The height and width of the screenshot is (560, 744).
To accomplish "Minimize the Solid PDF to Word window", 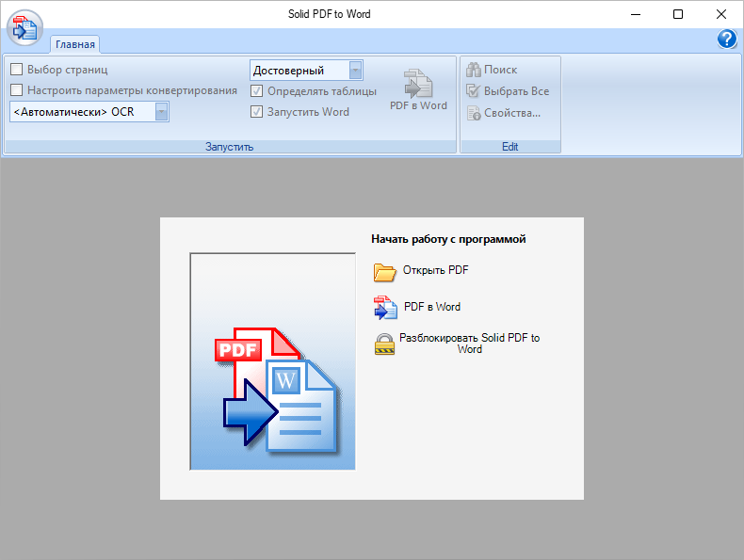I will [x=636, y=14].
